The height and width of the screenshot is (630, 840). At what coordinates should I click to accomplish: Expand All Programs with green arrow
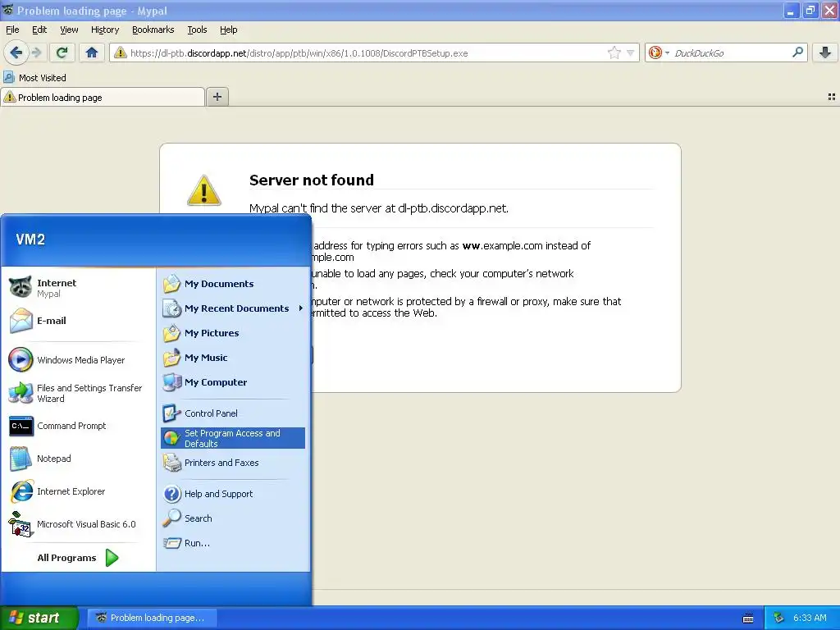point(78,558)
